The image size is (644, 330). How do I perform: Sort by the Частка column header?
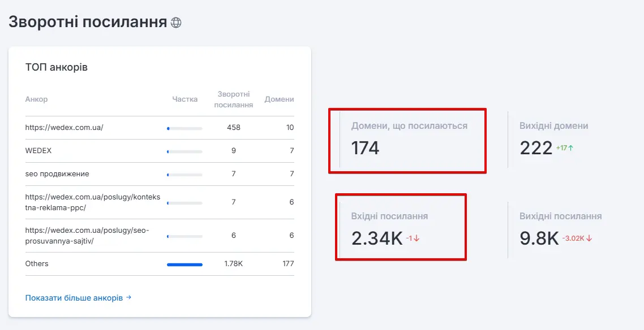point(184,99)
